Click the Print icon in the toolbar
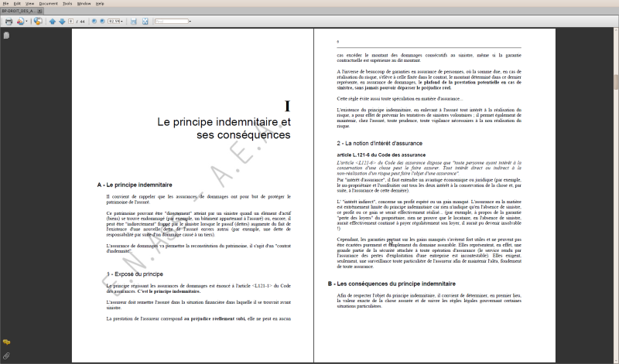619x364 pixels. click(9, 22)
